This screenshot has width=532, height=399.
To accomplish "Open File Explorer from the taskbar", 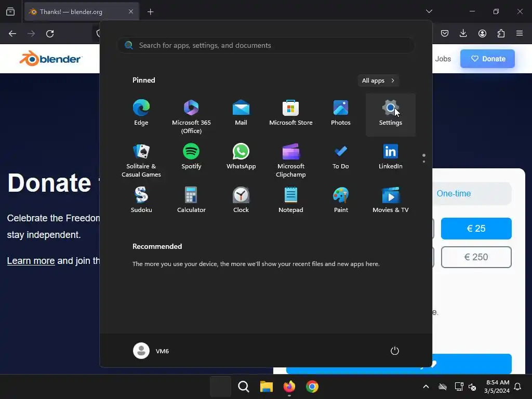I will (x=267, y=387).
